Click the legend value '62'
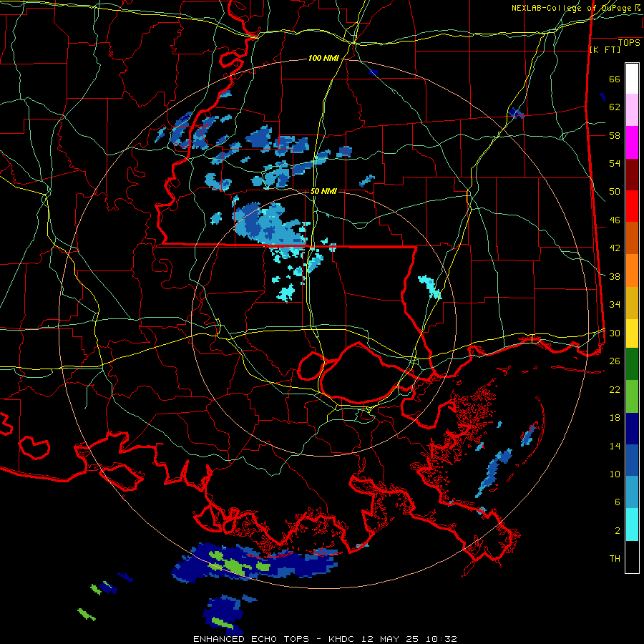Screen dimensions: 644x644 pos(615,107)
